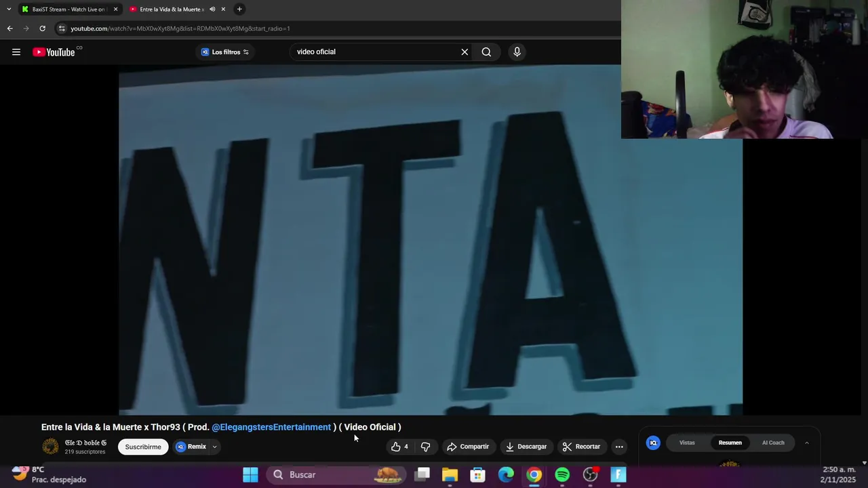Open the three-dot more actions menu
The image size is (868, 488).
tap(619, 447)
